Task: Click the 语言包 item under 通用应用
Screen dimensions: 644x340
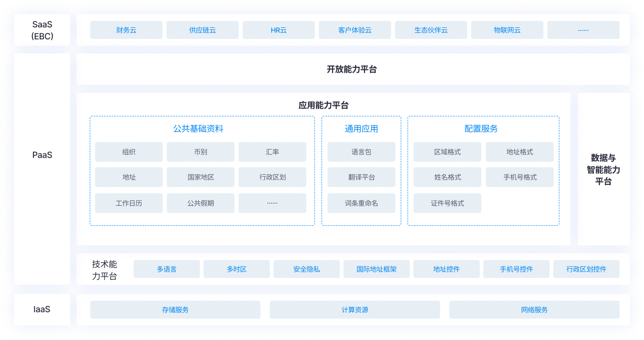Action: tap(361, 151)
